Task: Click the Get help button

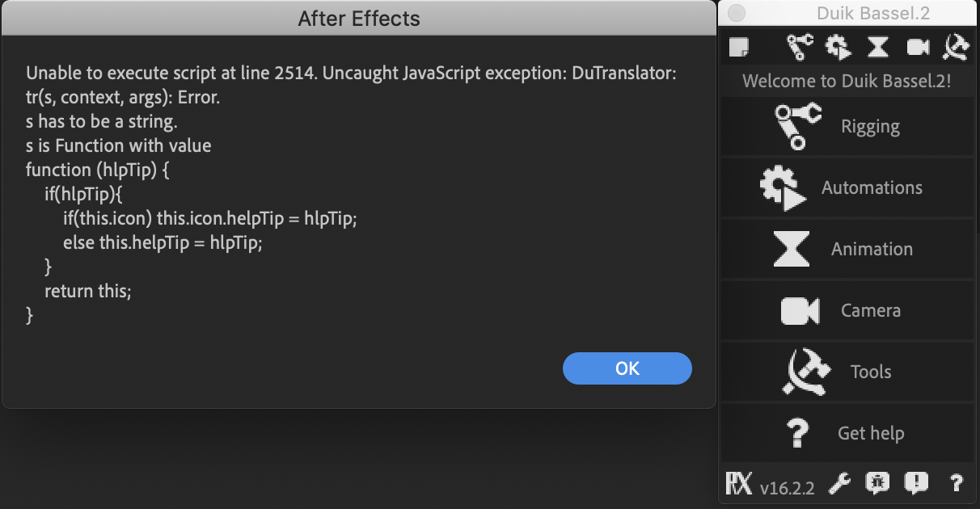Action: click(x=847, y=433)
